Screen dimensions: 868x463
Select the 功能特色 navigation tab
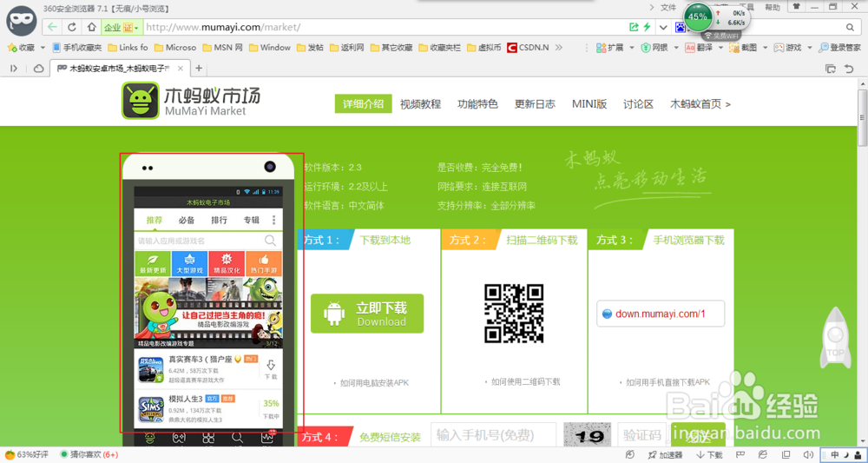[477, 103]
